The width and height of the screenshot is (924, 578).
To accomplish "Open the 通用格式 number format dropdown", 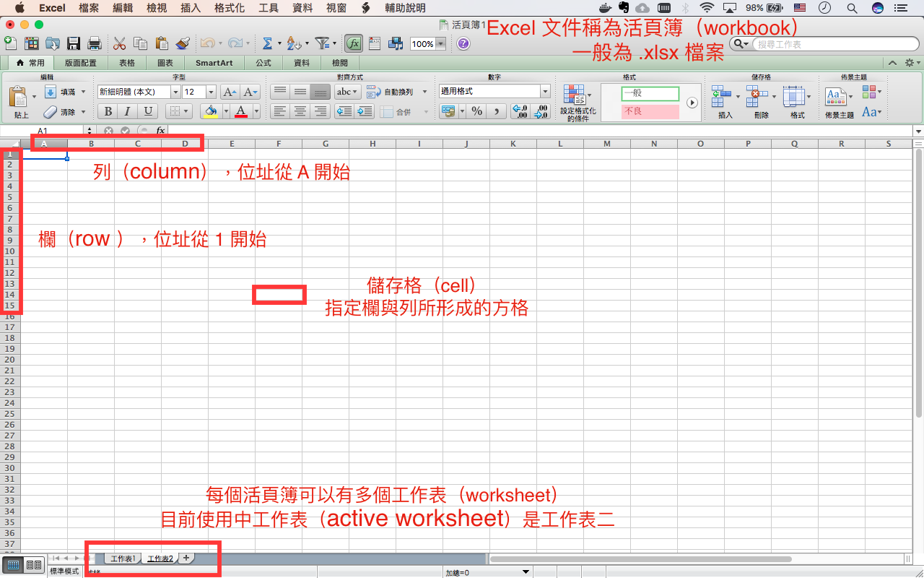I will (x=494, y=90).
